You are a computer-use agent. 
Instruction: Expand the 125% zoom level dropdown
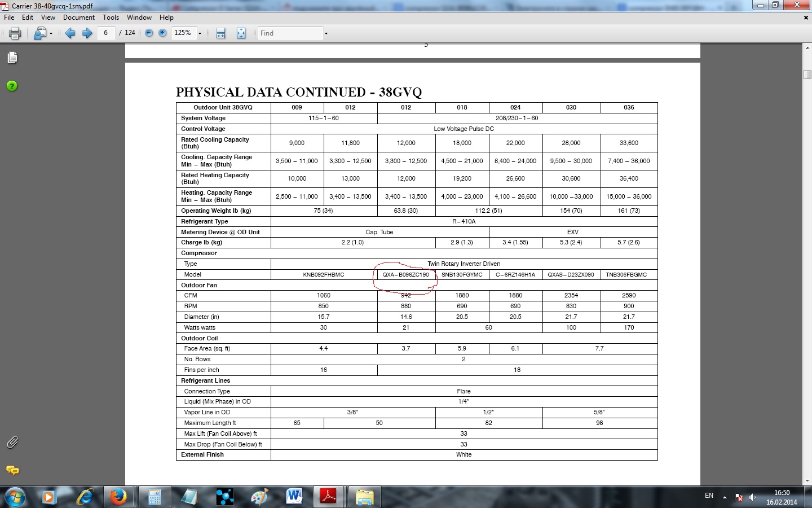[x=200, y=33]
